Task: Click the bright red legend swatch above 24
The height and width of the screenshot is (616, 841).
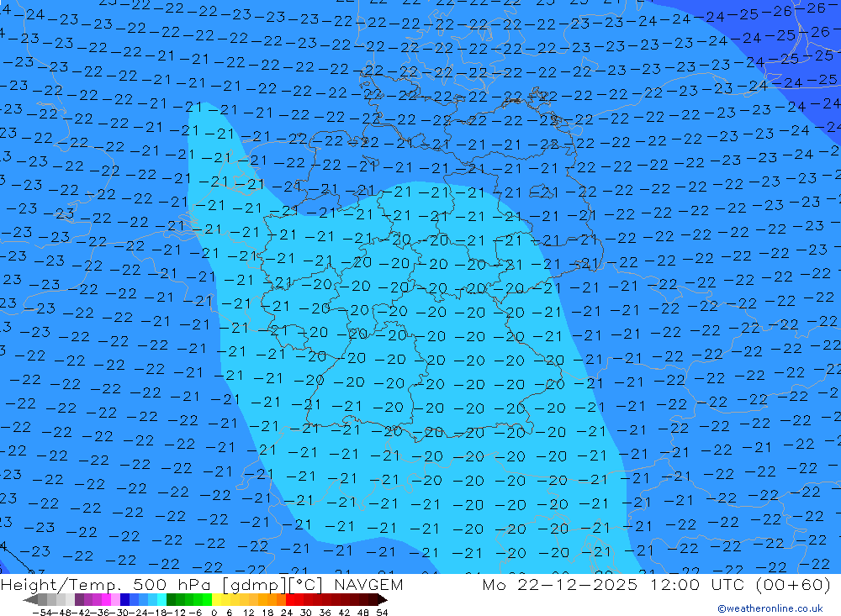Action: 290,600
